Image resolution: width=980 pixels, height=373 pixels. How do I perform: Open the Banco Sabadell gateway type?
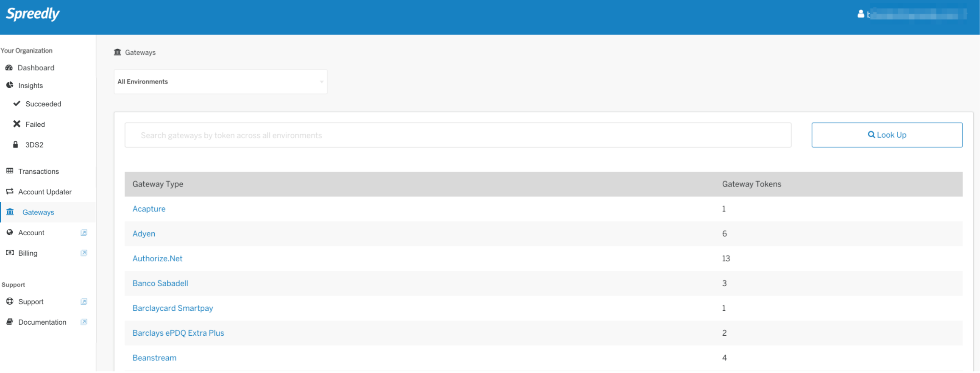160,283
